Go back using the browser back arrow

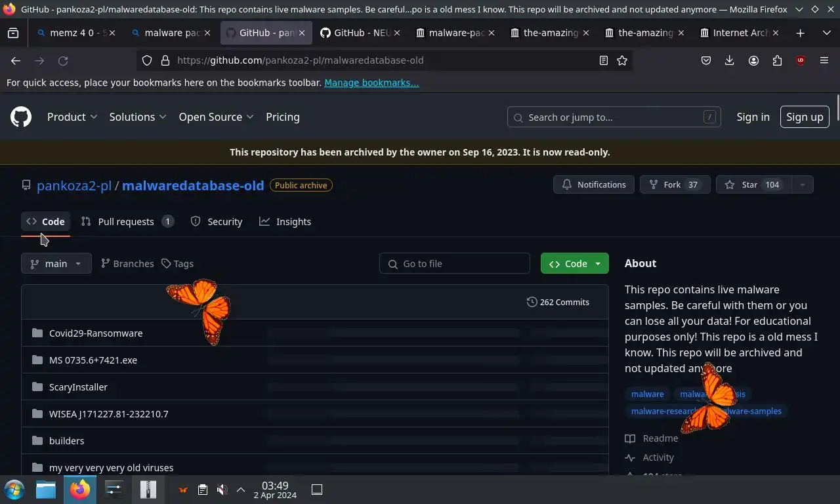point(16,60)
